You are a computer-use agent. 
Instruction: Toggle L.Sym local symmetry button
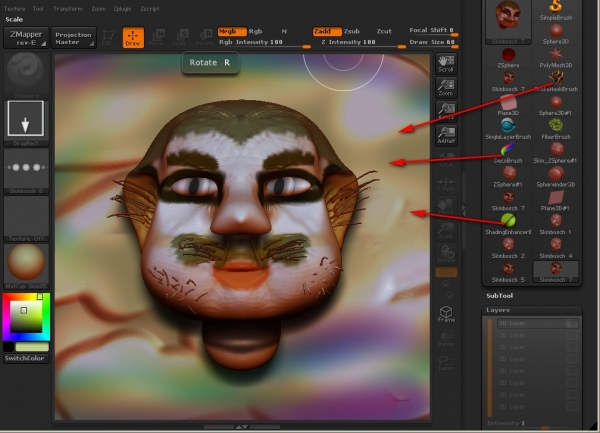446,183
